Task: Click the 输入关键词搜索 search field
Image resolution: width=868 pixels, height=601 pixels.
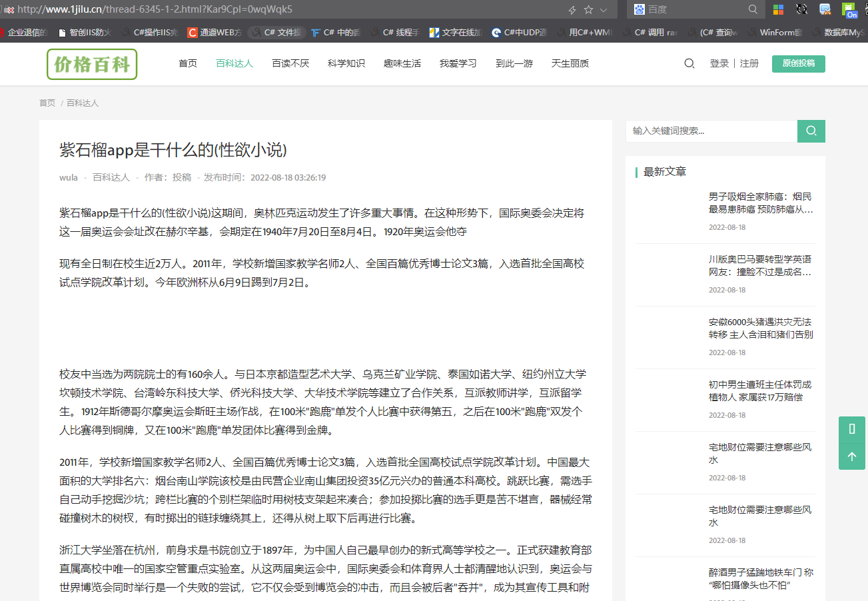Action: (x=709, y=131)
